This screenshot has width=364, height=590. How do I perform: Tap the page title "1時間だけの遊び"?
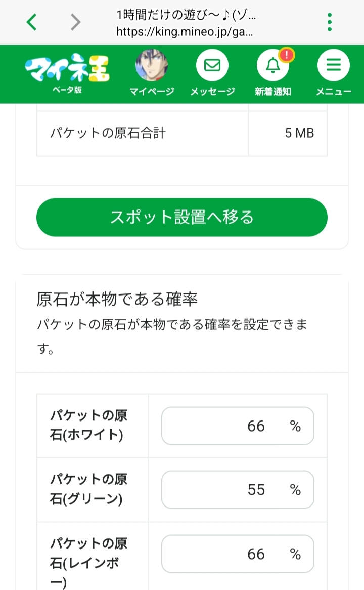click(186, 15)
